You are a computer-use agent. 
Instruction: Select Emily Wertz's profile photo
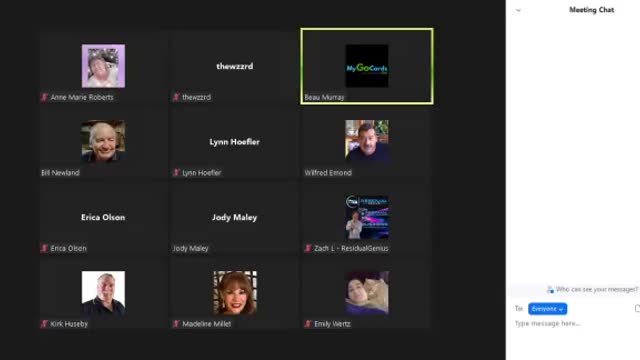367,293
